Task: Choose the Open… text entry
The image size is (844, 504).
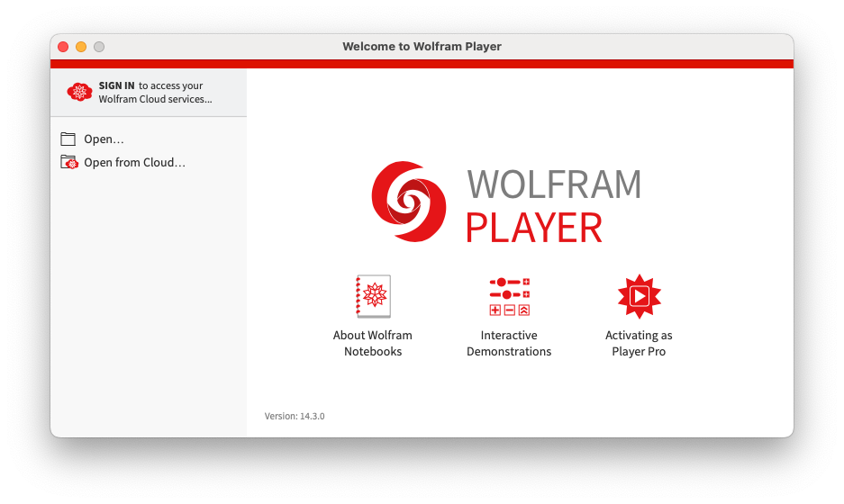Action: pyautogui.click(x=104, y=139)
